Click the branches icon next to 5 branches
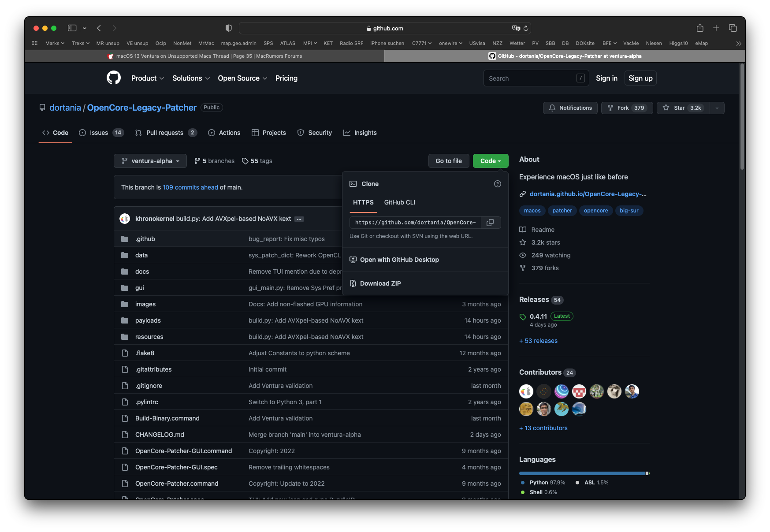770x532 pixels. tap(197, 161)
